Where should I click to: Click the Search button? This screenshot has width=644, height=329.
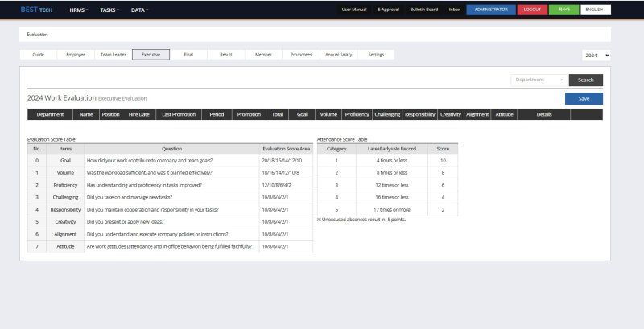point(585,80)
